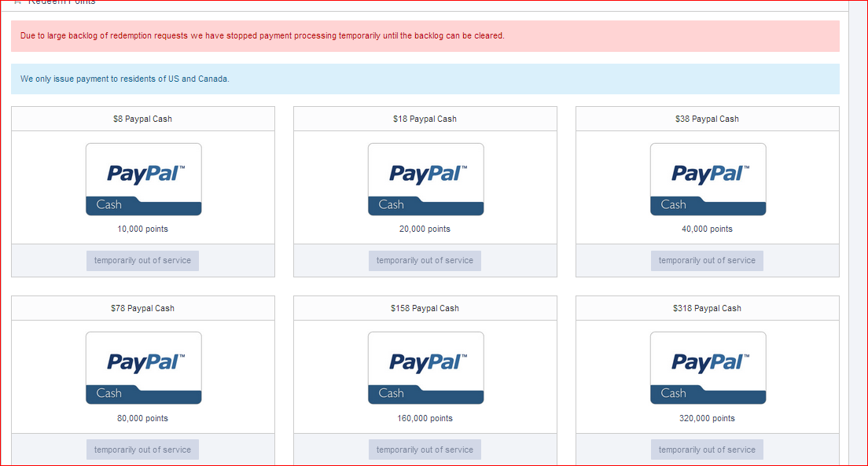Click the $38 Paypal Cash card image
The image size is (868, 466).
(708, 179)
